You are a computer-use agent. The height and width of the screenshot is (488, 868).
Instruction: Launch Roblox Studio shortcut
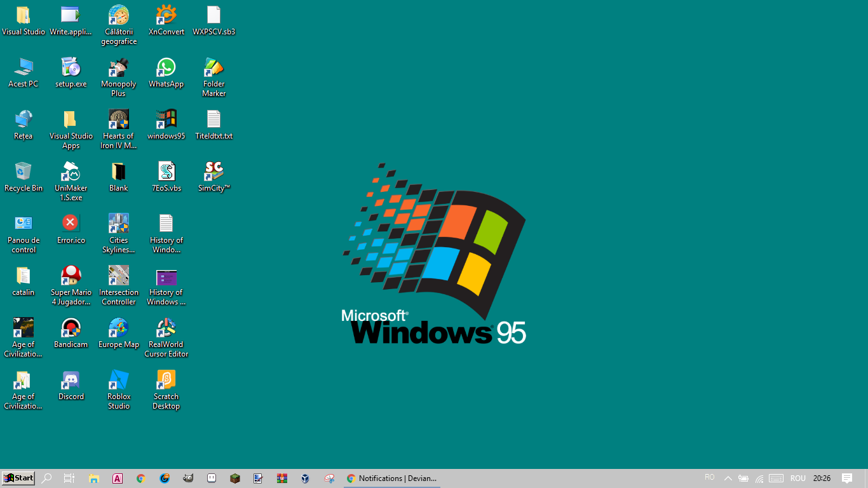point(119,390)
